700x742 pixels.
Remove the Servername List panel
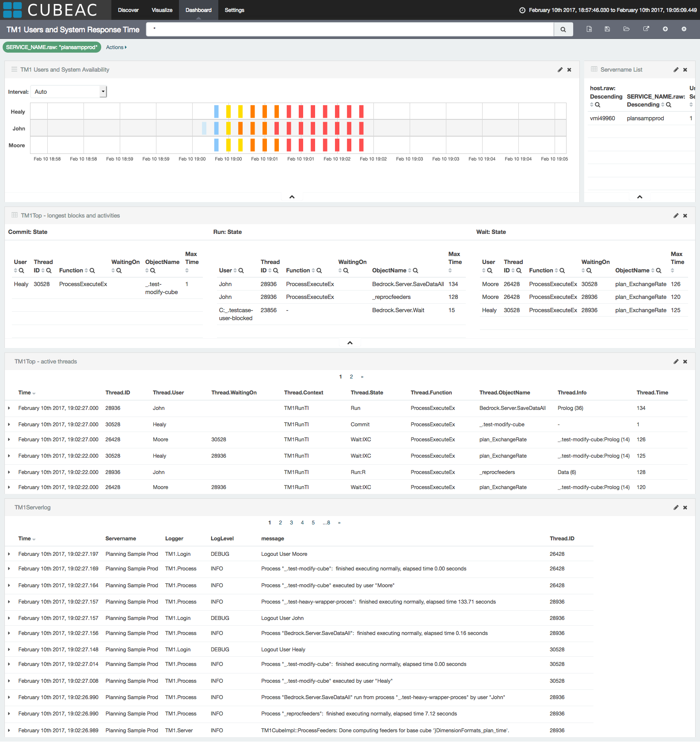coord(685,70)
